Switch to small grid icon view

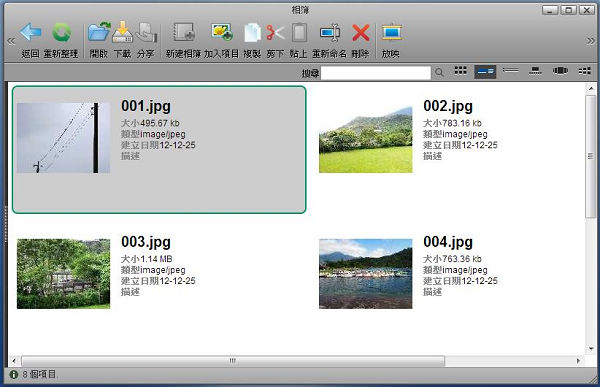coord(460,71)
